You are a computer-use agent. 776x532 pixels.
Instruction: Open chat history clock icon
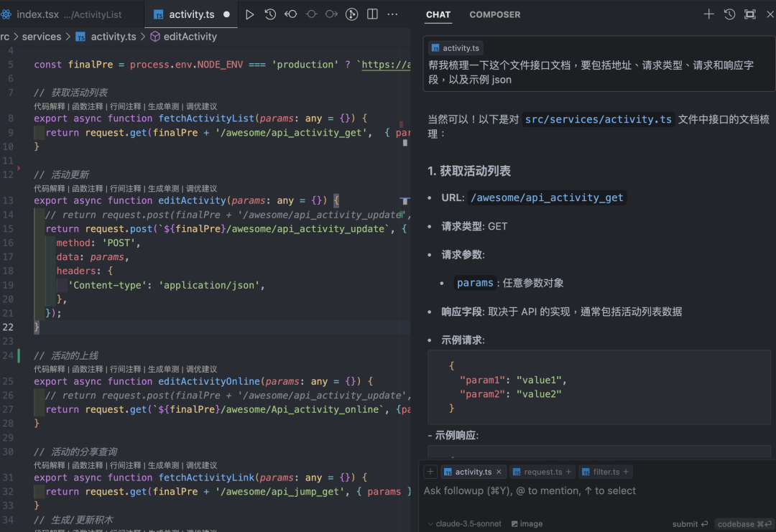(x=729, y=14)
